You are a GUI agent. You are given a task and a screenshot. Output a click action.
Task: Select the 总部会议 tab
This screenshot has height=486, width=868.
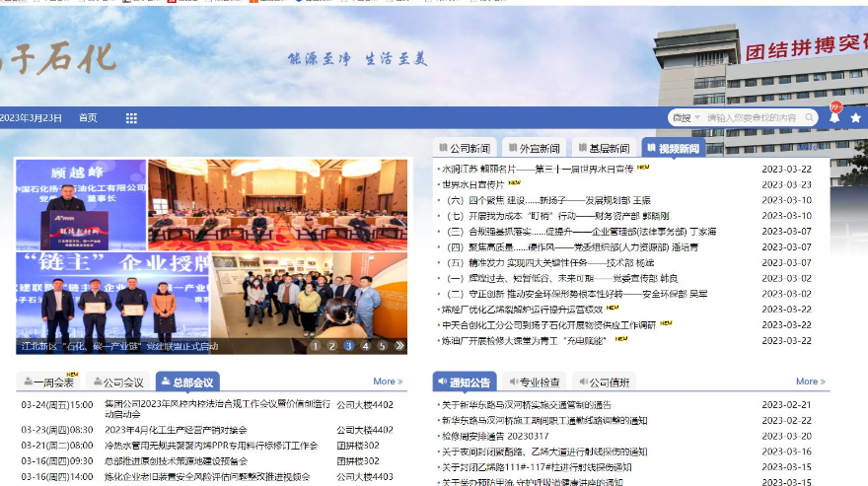click(187, 382)
